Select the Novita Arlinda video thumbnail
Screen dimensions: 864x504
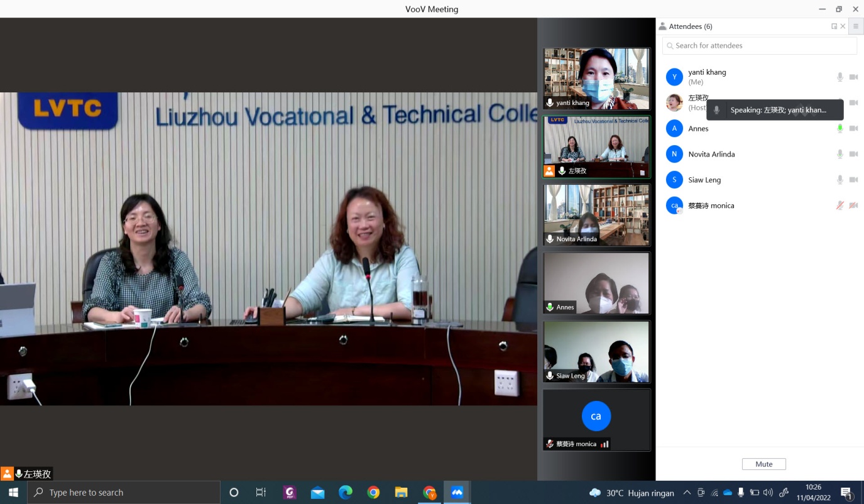[596, 215]
